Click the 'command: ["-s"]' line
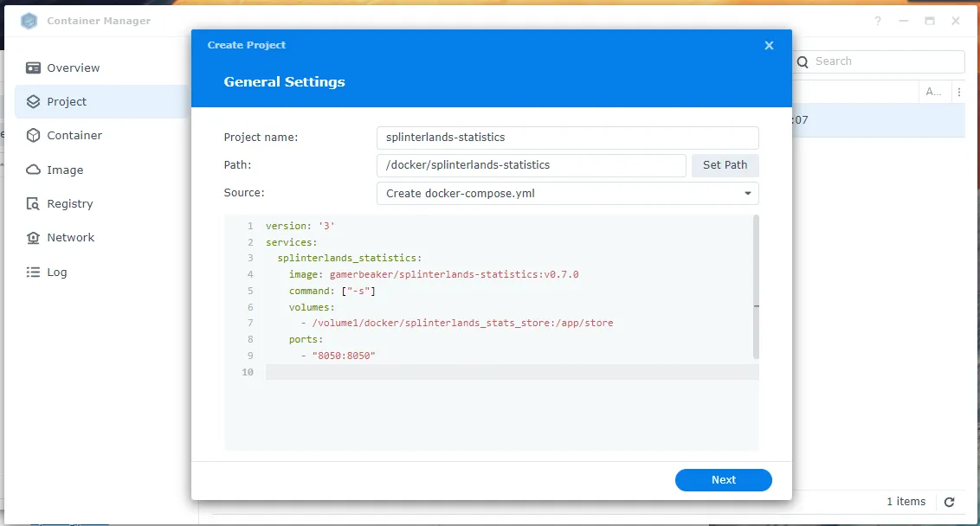980x526 pixels. [332, 291]
